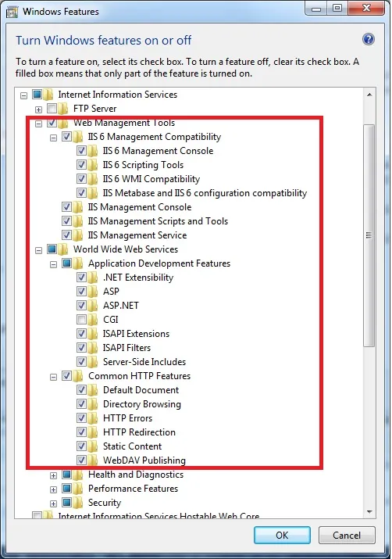The width and height of the screenshot is (392, 559).
Task: Click the Static Content folder icon
Action: [x=93, y=446]
